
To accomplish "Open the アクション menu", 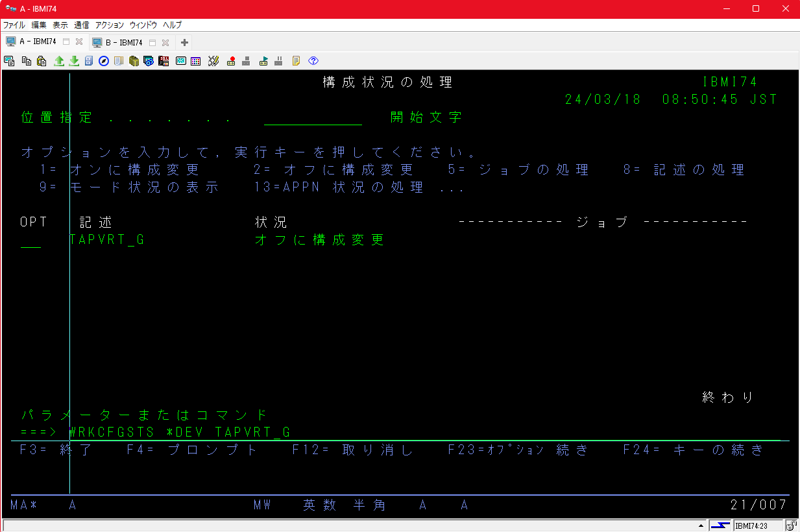I will point(110,25).
